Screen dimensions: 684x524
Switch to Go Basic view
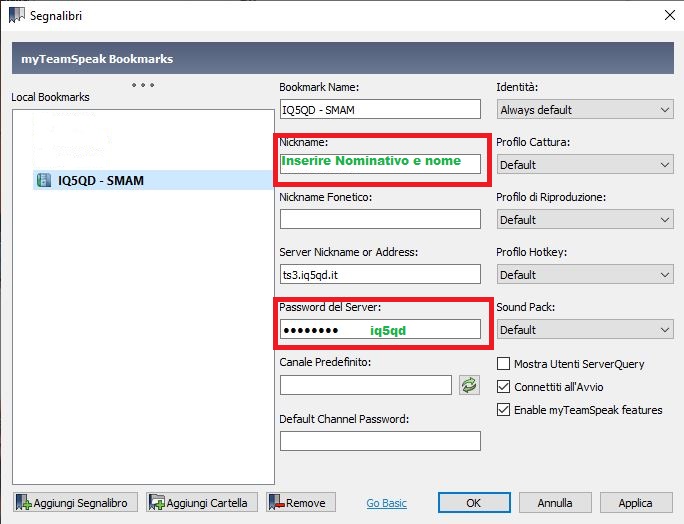(x=387, y=503)
